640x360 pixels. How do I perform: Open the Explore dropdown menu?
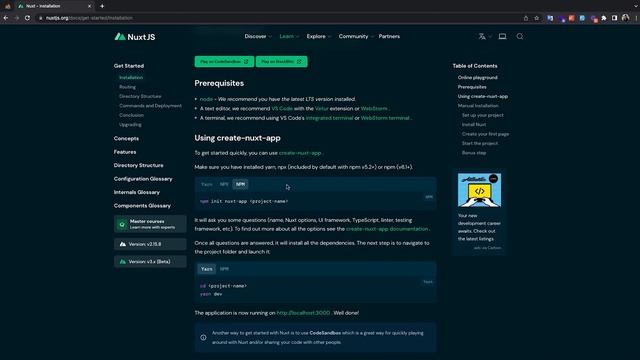coord(318,36)
